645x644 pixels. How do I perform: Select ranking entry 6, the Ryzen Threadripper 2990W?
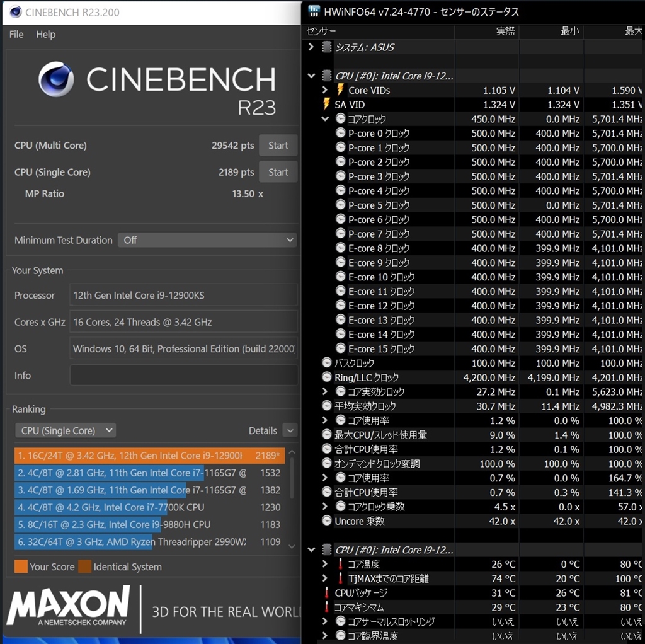[150, 542]
